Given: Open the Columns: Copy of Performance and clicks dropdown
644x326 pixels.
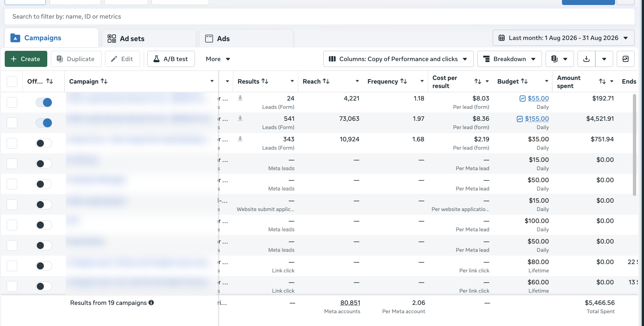Looking at the screenshot, I should point(398,59).
